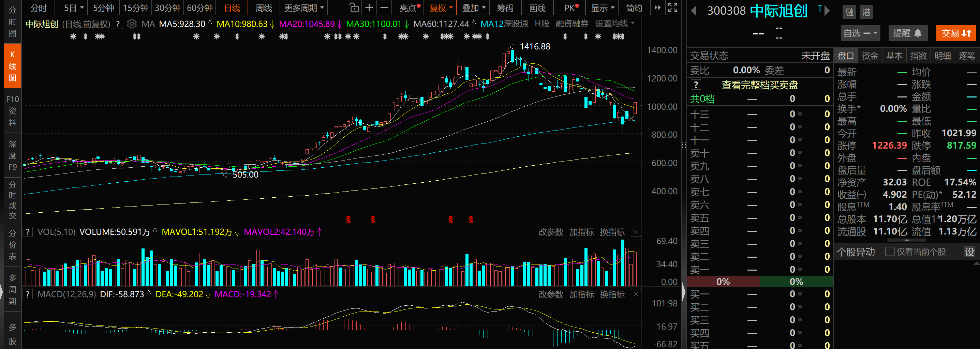Click the lock icon in chart toolbar
Image resolution: width=980 pixels, height=349 pixels.
click(x=354, y=7)
